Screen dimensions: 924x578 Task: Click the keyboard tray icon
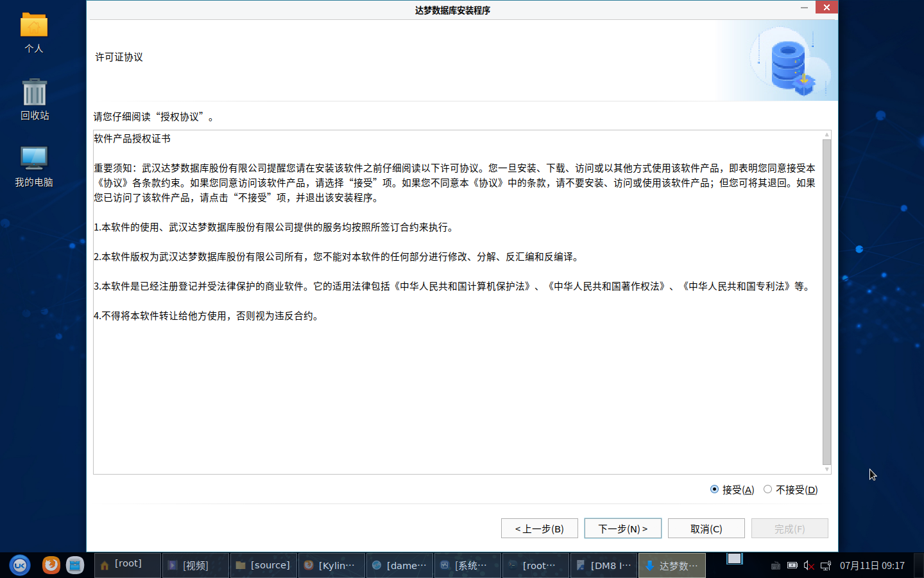tap(775, 566)
